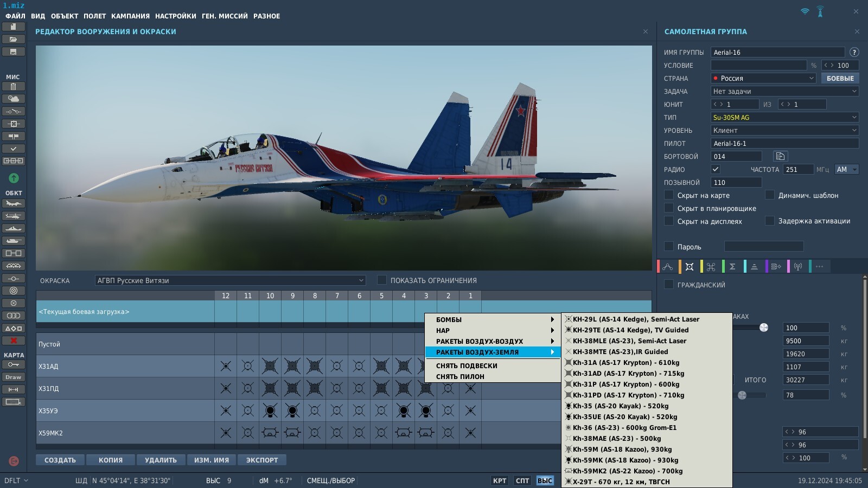Click the copy icon next to board number
The height and width of the screenshot is (488, 868).
[x=780, y=156]
